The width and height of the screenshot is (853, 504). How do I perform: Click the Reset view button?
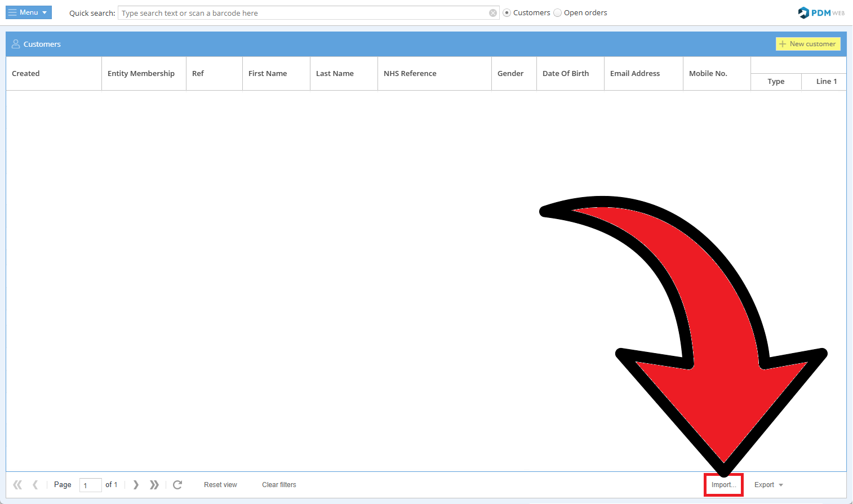click(x=220, y=485)
